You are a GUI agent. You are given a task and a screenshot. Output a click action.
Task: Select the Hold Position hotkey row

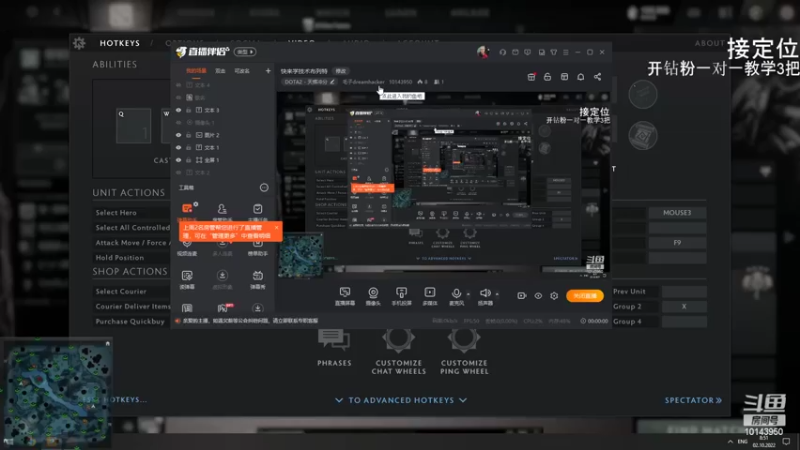coord(132,258)
